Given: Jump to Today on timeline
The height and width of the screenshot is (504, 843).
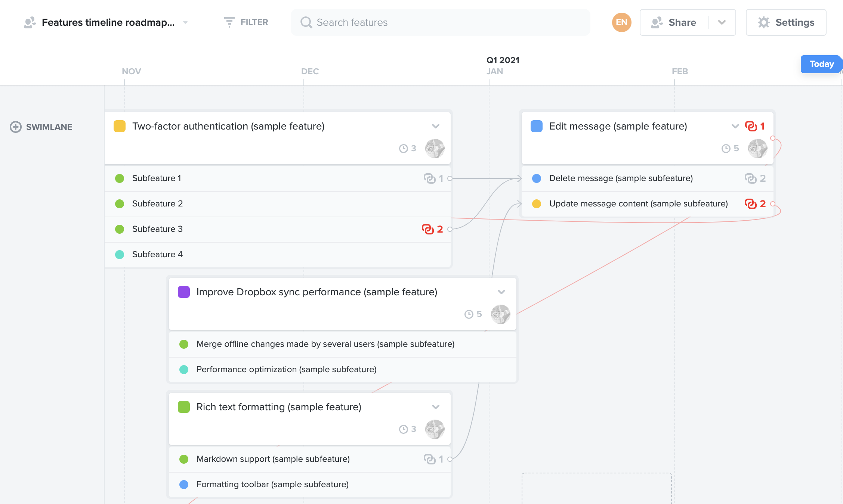Looking at the screenshot, I should pos(821,64).
